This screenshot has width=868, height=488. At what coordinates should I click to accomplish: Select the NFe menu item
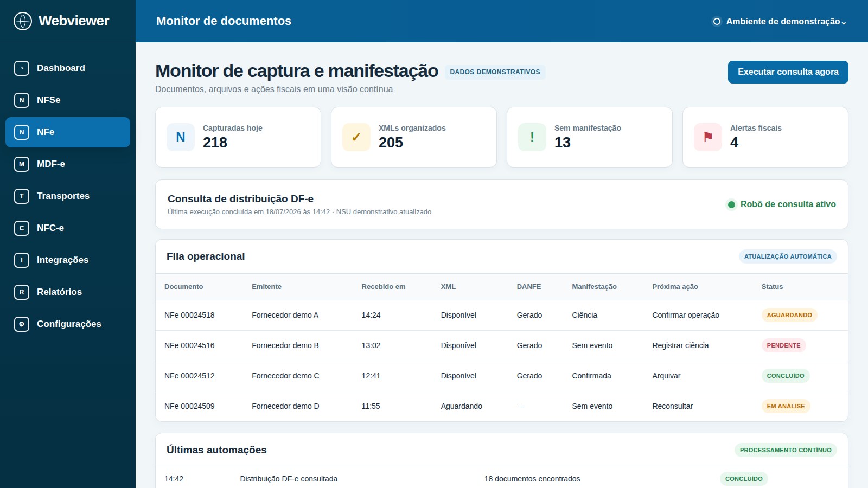[x=68, y=132]
